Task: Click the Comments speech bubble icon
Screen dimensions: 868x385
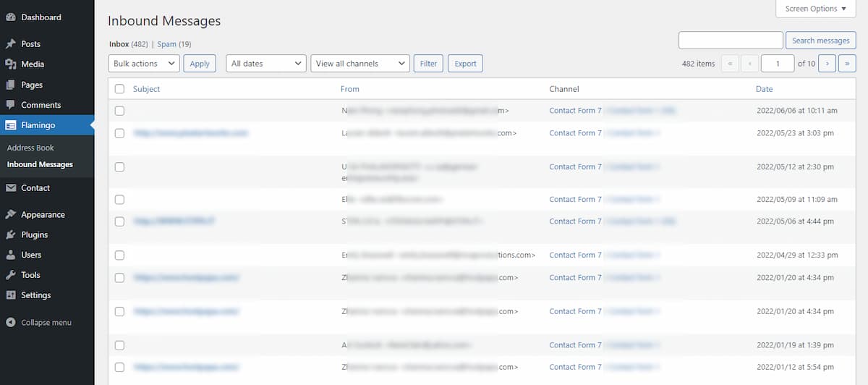Action: click(11, 105)
